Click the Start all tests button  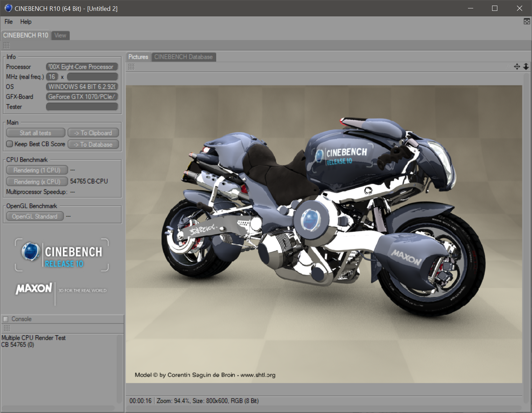tap(35, 133)
